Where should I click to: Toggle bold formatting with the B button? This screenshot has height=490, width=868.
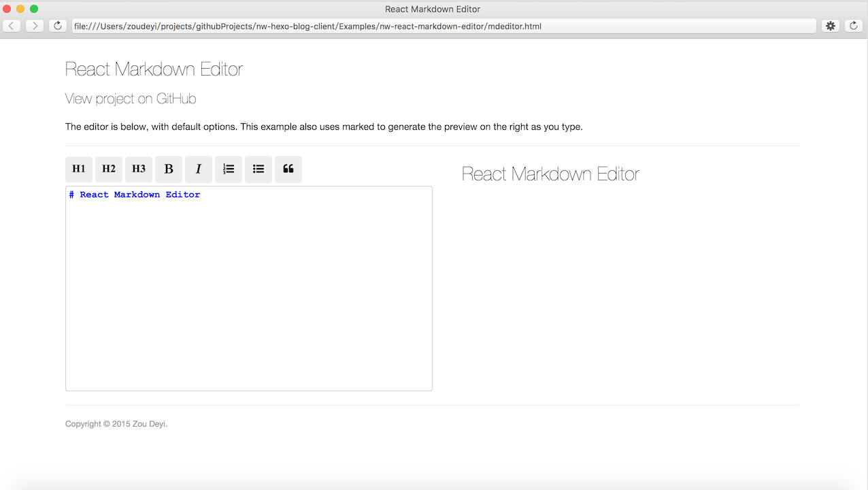[169, 169]
